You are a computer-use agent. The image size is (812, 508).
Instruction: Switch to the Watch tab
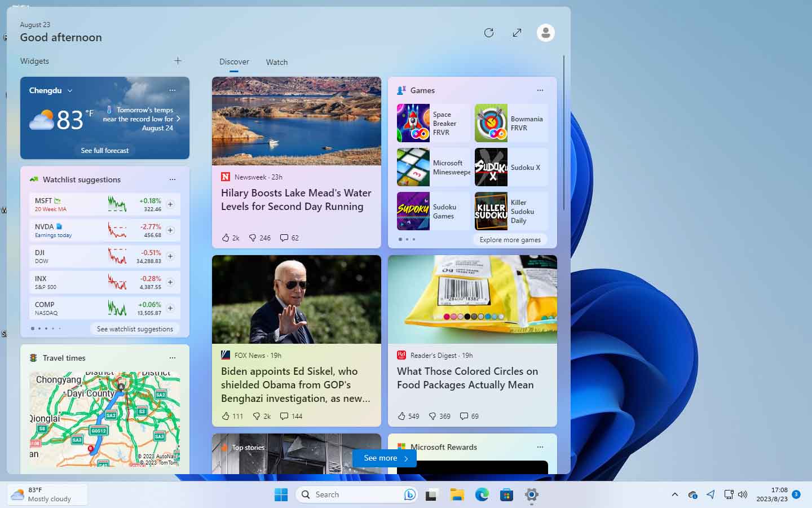click(x=277, y=62)
